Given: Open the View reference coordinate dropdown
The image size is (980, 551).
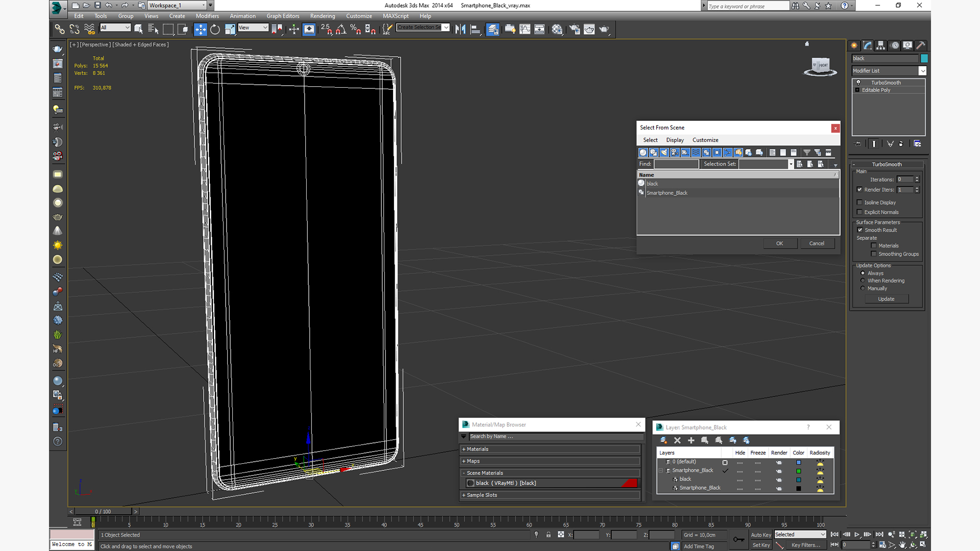Looking at the screenshot, I should [253, 28].
